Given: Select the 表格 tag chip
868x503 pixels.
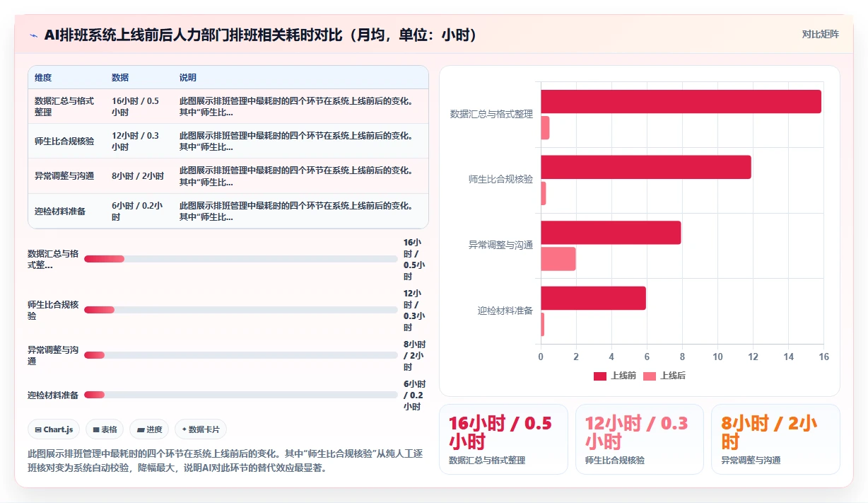Looking at the screenshot, I should click(105, 429).
